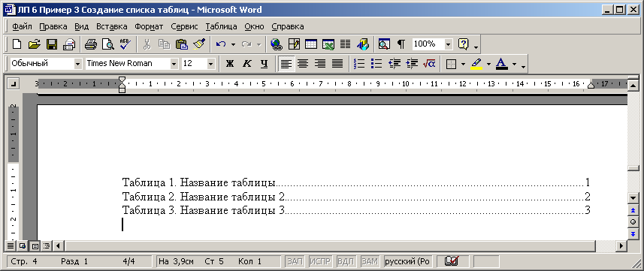Open a file with the folder icon
Image resolution: width=644 pixels, height=271 pixels.
pyautogui.click(x=35, y=44)
